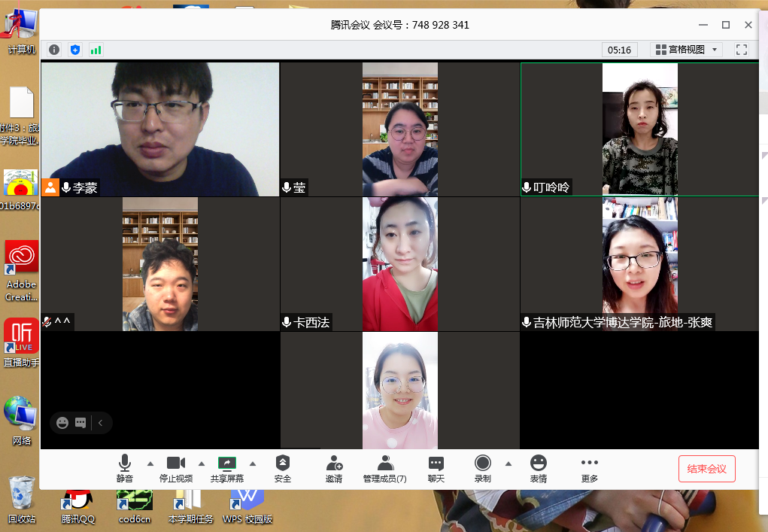Image resolution: width=768 pixels, height=532 pixels.
Task: Start recording with 录制 button
Action: (x=483, y=469)
